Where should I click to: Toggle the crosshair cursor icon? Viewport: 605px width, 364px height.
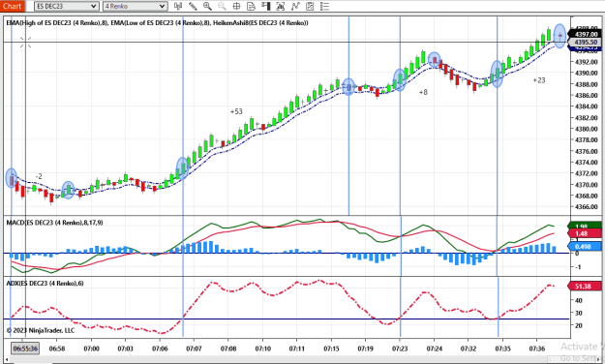(x=236, y=6)
